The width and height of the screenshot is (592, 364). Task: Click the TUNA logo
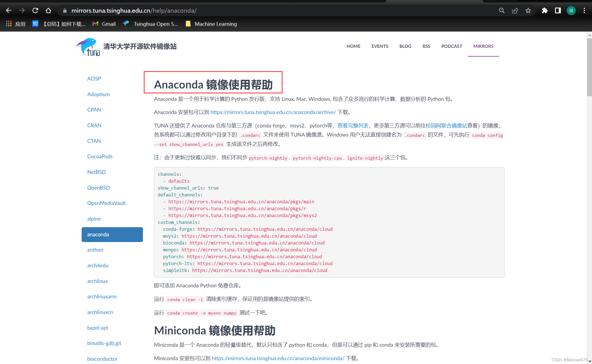coord(88,47)
